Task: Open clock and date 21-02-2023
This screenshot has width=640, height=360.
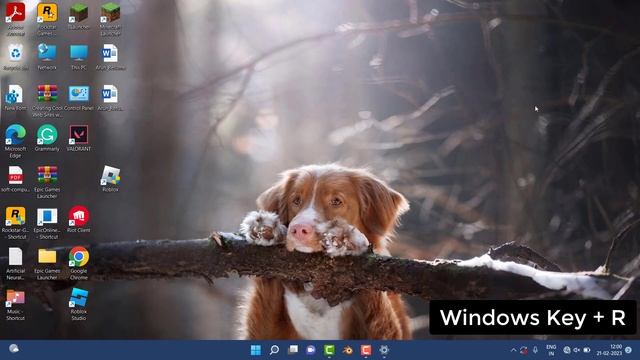Action: (x=609, y=350)
